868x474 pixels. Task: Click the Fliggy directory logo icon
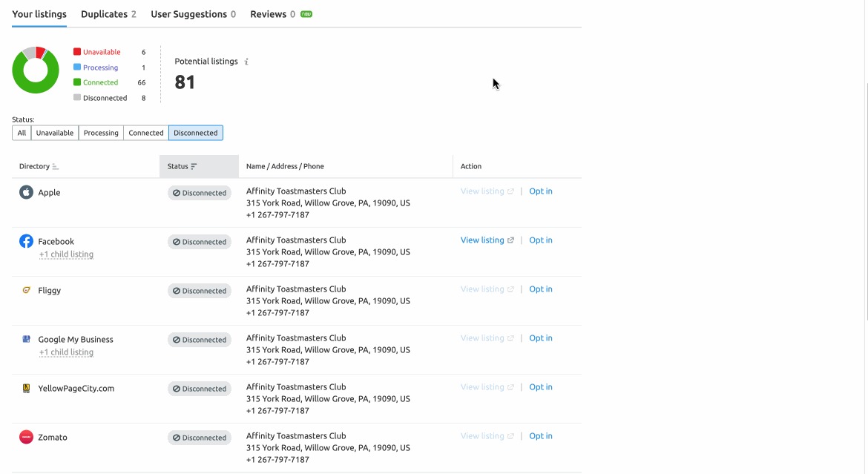click(x=26, y=290)
